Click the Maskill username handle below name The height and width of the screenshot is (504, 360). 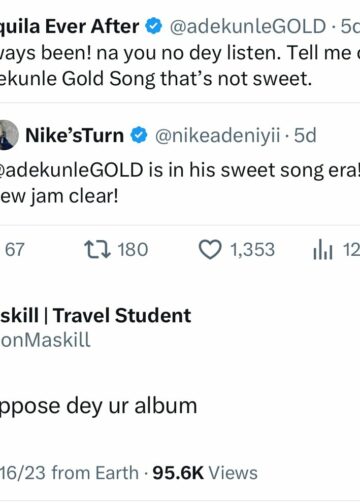pyautogui.click(x=45, y=340)
